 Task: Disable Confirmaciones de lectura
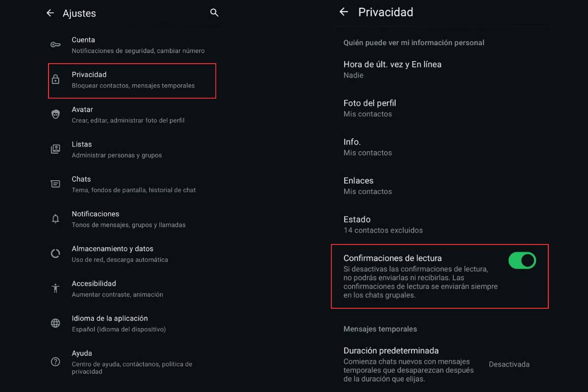click(x=522, y=260)
